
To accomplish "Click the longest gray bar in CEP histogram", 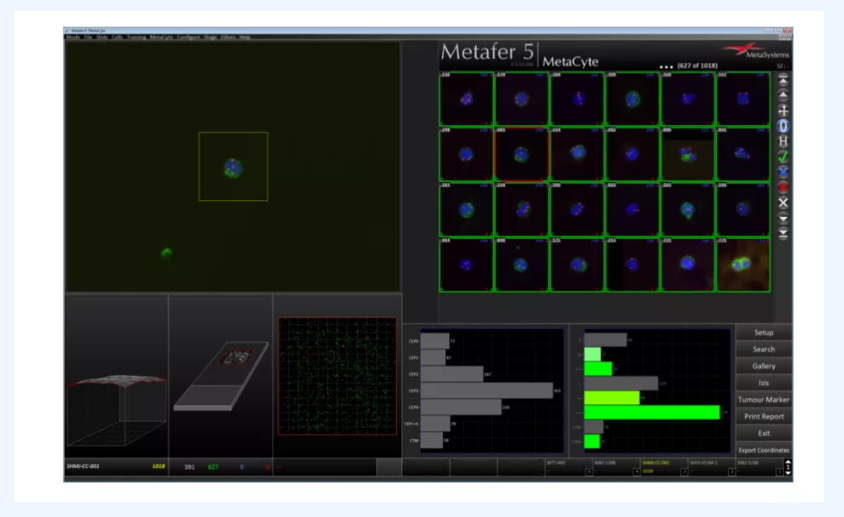I will [x=487, y=390].
